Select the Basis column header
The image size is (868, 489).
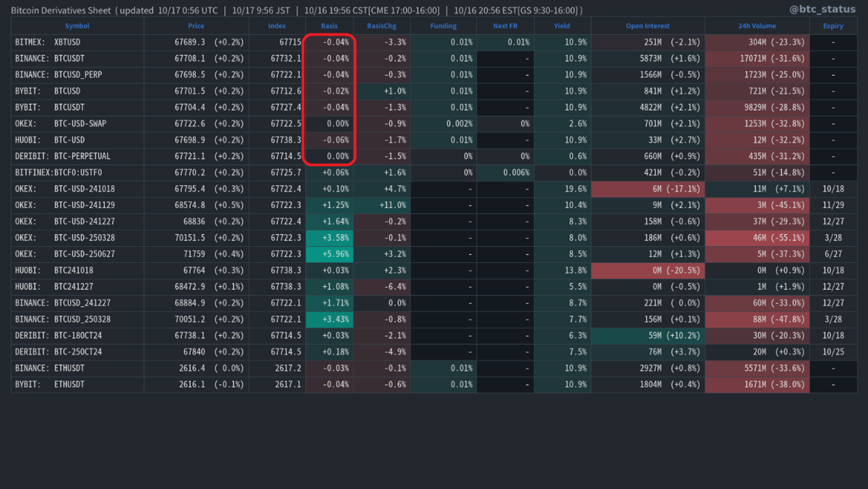point(329,26)
